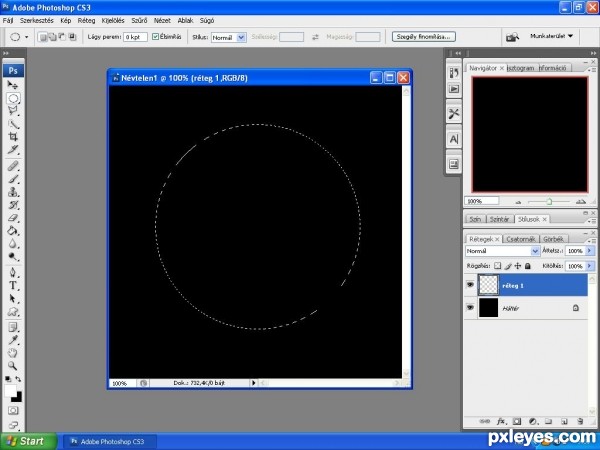Select the History Brush tool
Image resolution: width=600 pixels, height=450 pixels.
[13, 205]
